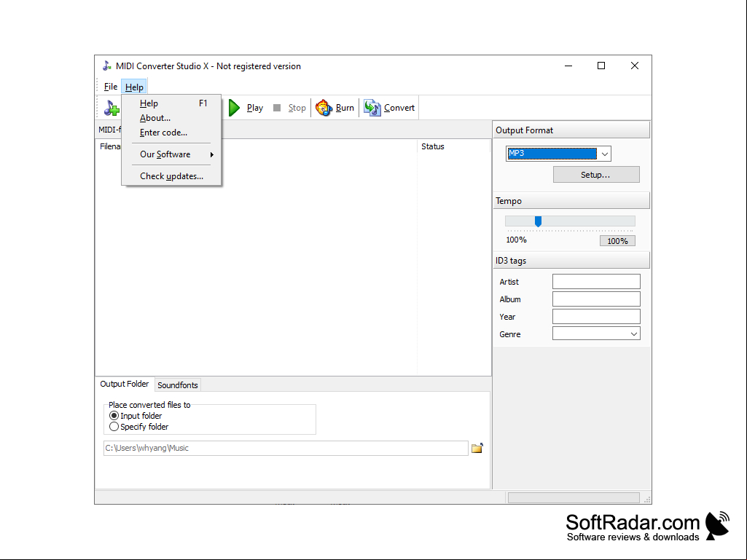This screenshot has height=560, width=747.
Task: Click the Setup... button
Action: pyautogui.click(x=596, y=175)
